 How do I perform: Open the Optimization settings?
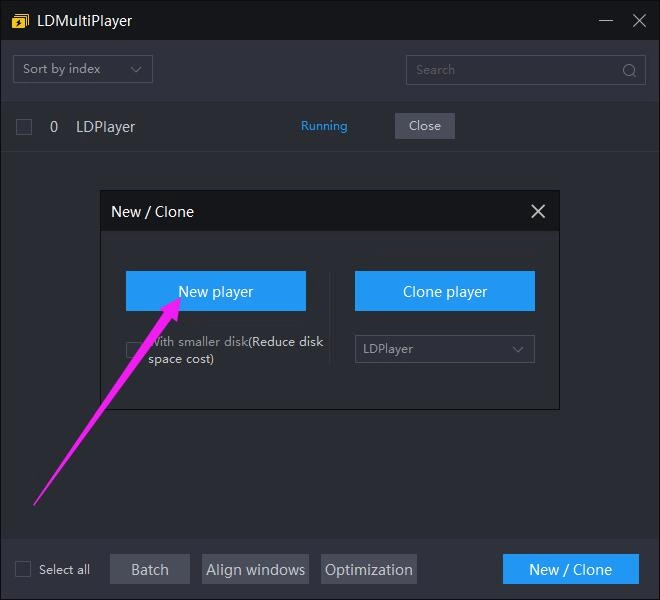(x=368, y=569)
